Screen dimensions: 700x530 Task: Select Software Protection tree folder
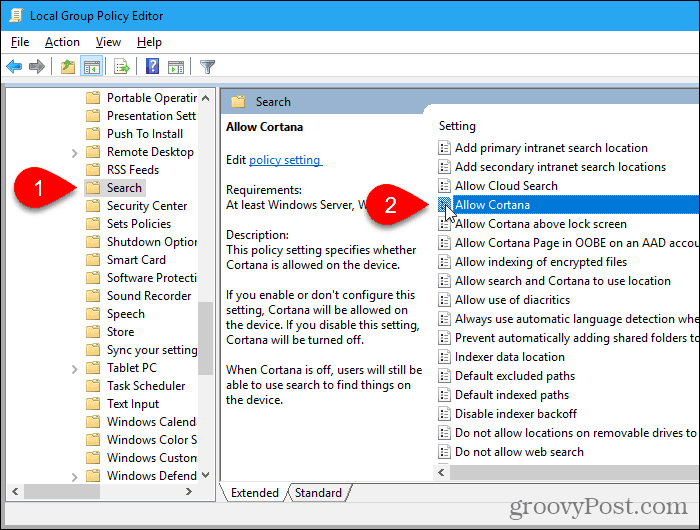[x=152, y=278]
